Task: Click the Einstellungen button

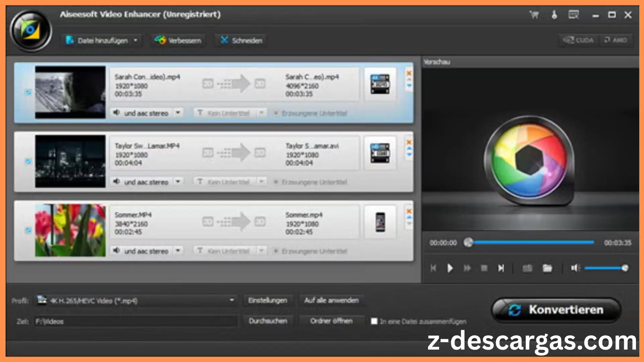Action: tap(267, 300)
